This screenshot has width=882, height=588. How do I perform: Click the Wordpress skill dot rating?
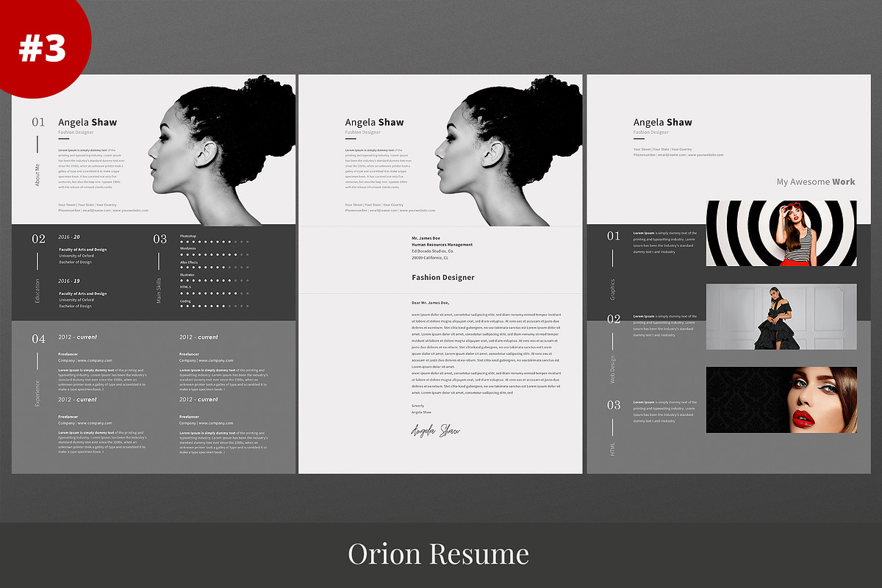point(215,254)
